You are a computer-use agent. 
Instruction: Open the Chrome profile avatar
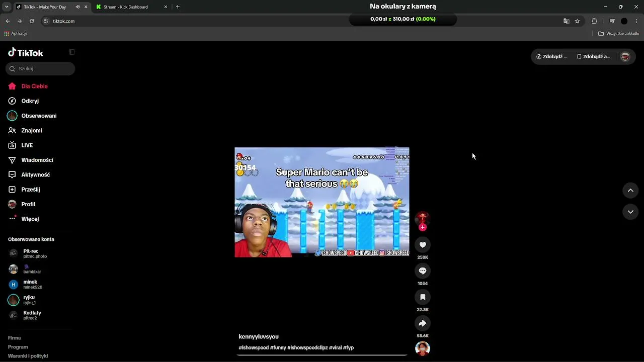624,21
